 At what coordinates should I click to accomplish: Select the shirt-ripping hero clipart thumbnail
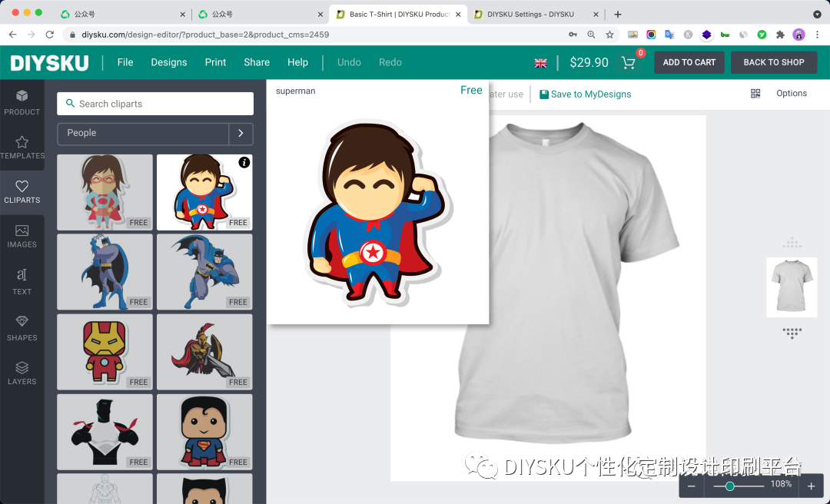(x=105, y=432)
